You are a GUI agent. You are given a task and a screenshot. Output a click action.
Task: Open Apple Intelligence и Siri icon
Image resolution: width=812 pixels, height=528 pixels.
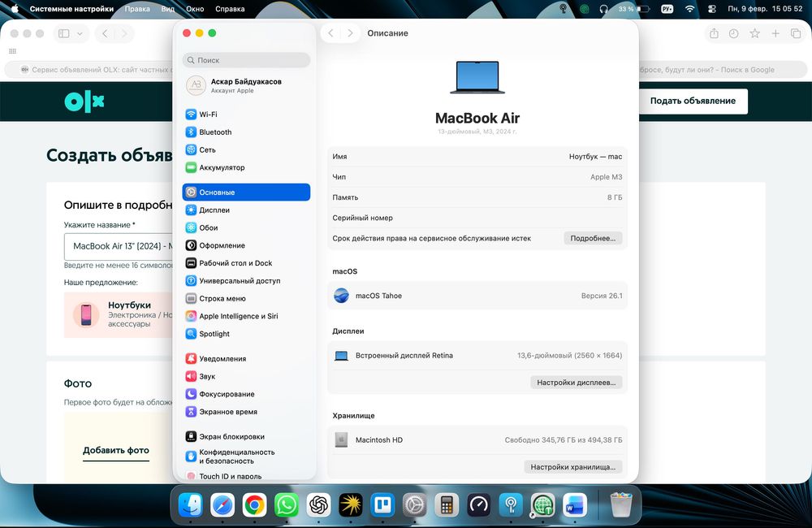(191, 316)
